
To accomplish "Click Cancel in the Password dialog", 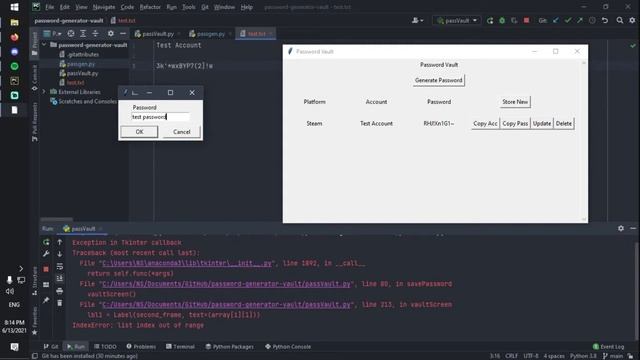I will (181, 132).
